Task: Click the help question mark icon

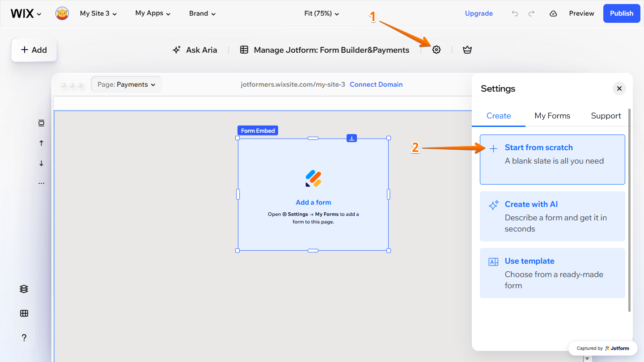Action: [24, 338]
